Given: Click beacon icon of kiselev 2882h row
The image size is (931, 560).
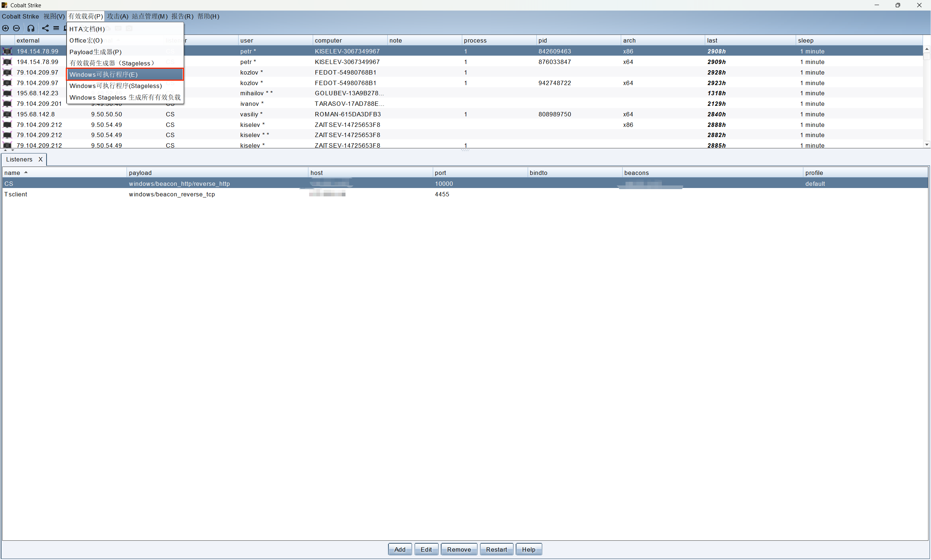Looking at the screenshot, I should (7, 135).
